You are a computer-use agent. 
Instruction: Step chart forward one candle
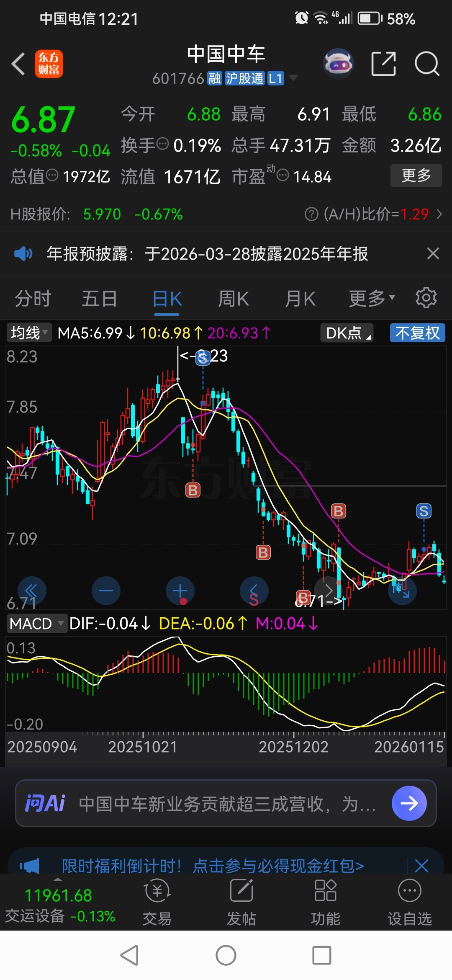click(329, 591)
